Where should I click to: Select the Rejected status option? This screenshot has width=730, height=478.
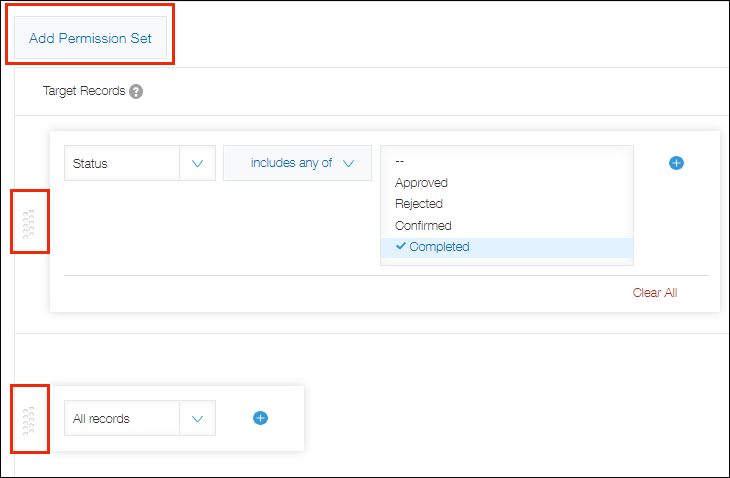click(419, 204)
